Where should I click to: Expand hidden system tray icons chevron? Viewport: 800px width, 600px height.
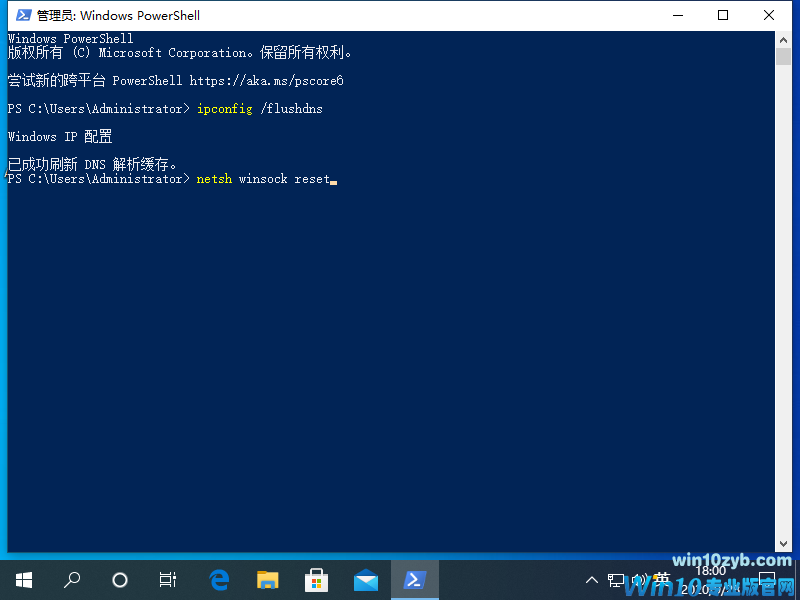click(x=590, y=581)
